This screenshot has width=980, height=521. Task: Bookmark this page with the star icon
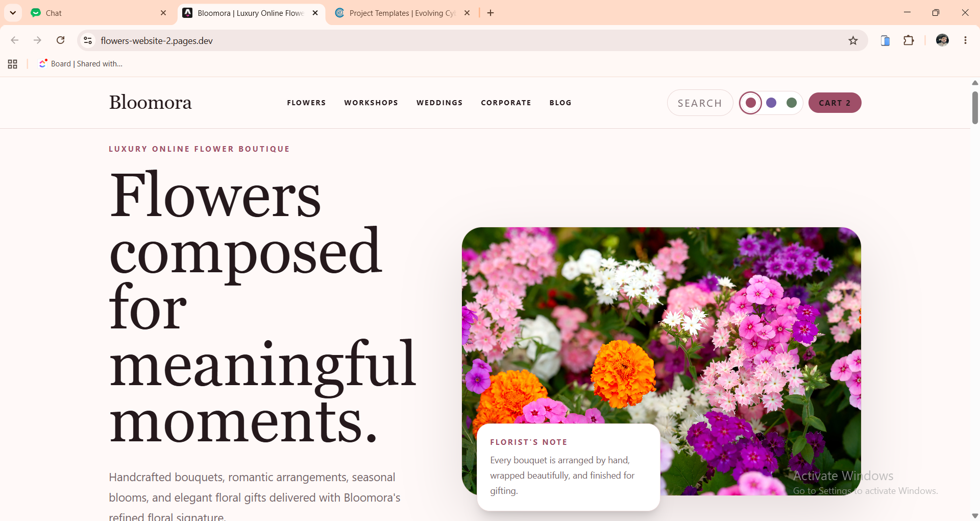tap(853, 40)
